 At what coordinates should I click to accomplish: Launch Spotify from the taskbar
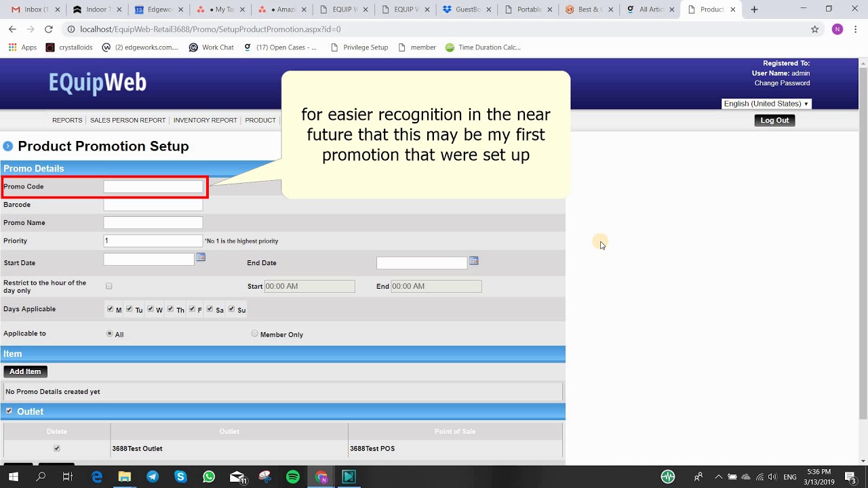293,476
